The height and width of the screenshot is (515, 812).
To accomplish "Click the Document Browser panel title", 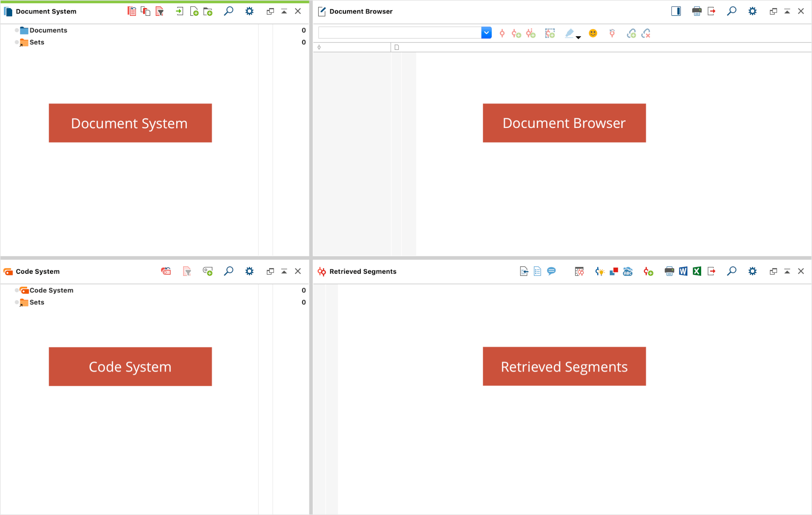I will pyautogui.click(x=361, y=11).
